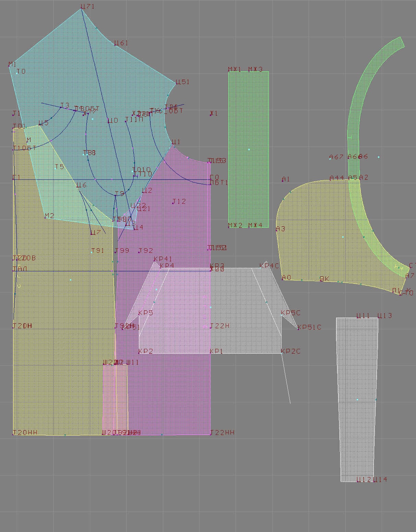Select the М2 point on the blue piece
The image size is (416, 532).
point(45,217)
